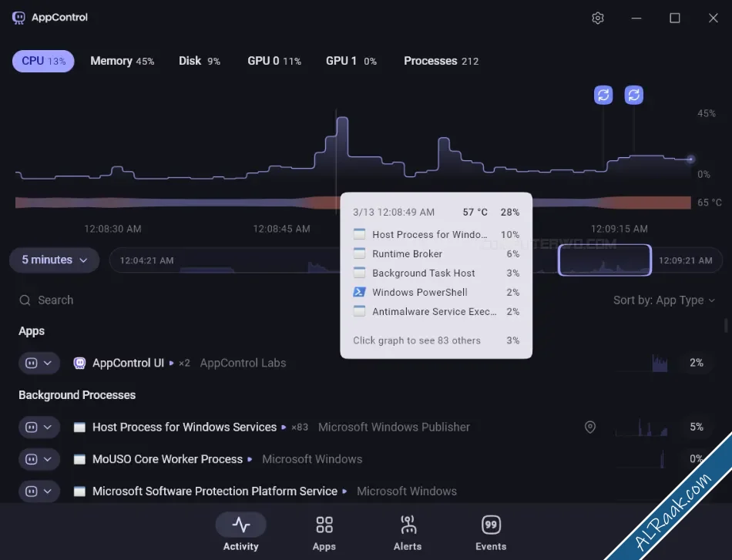The width and height of the screenshot is (732, 560).
Task: Open the GPU 1 tab
Action: 351,61
